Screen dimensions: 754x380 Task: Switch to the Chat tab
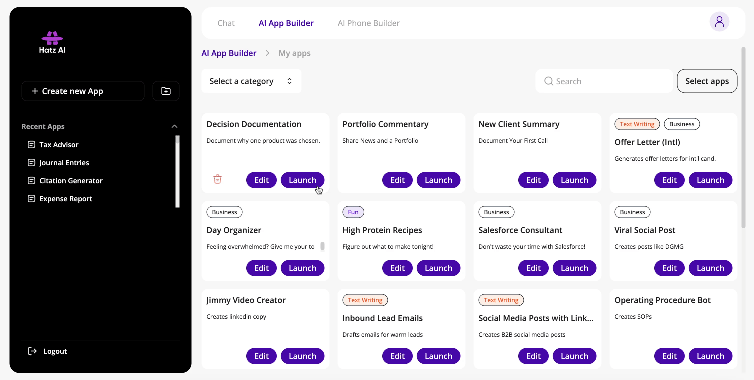pos(226,23)
